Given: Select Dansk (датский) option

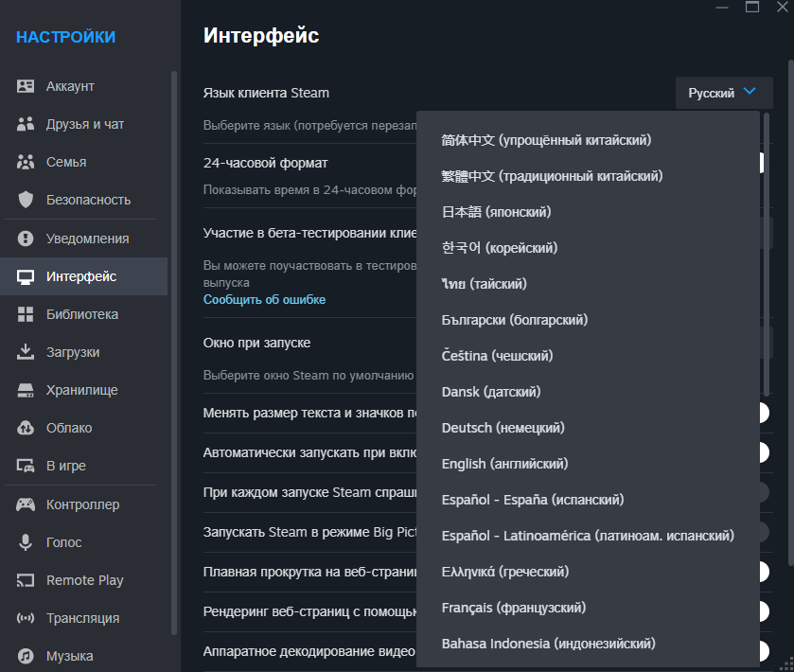Looking at the screenshot, I should 588,392.
